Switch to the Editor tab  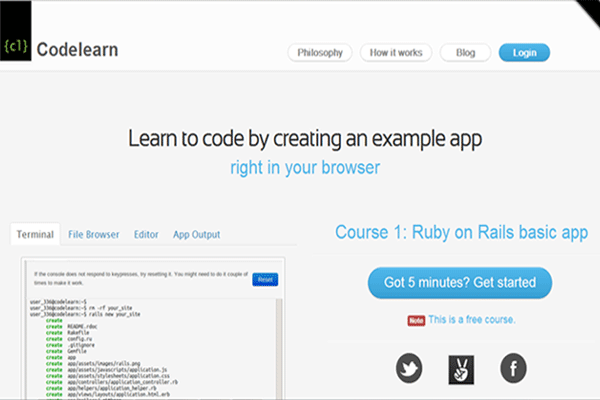coord(146,234)
